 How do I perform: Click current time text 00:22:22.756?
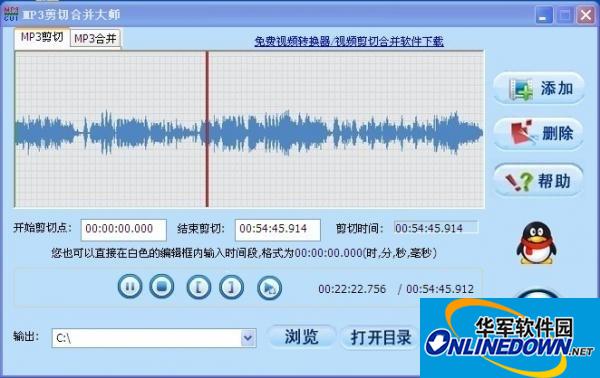(352, 289)
